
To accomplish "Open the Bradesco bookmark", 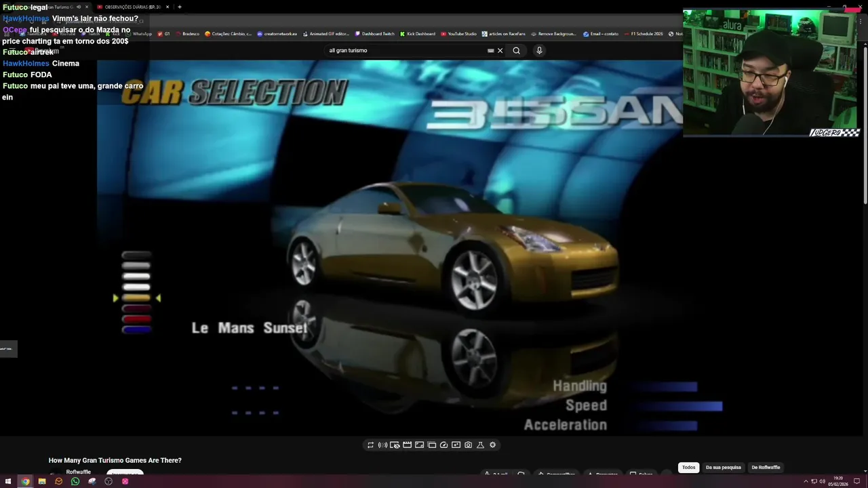I will [187, 34].
